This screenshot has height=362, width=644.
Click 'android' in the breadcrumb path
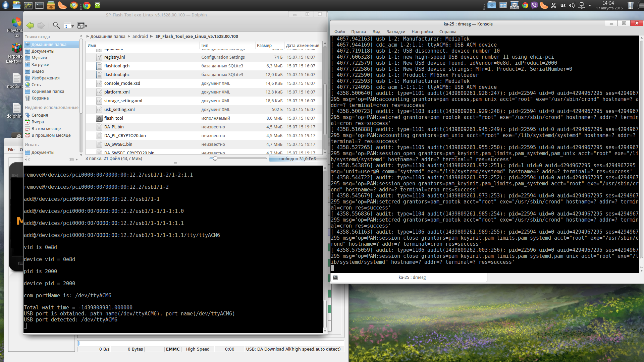(140, 36)
